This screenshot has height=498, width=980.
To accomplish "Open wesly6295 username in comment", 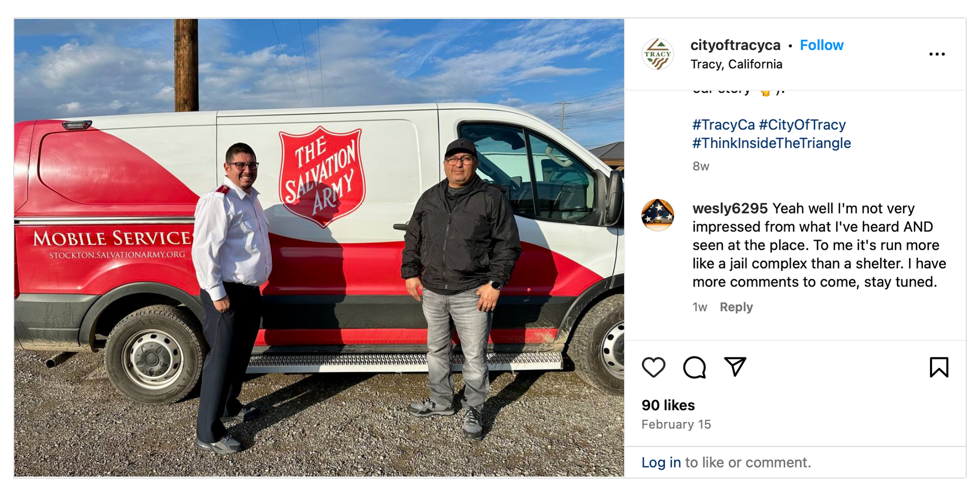I will tap(730, 208).
